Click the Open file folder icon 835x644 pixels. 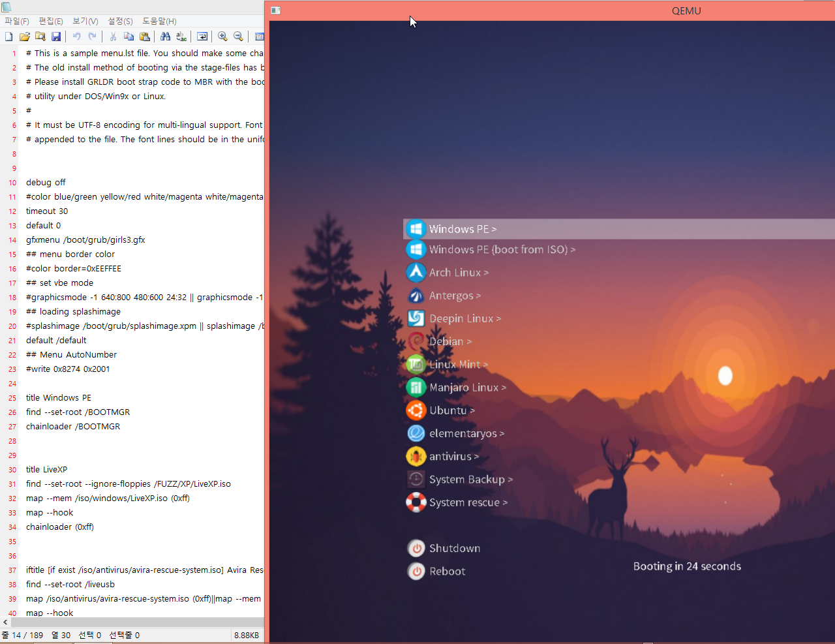click(x=25, y=37)
